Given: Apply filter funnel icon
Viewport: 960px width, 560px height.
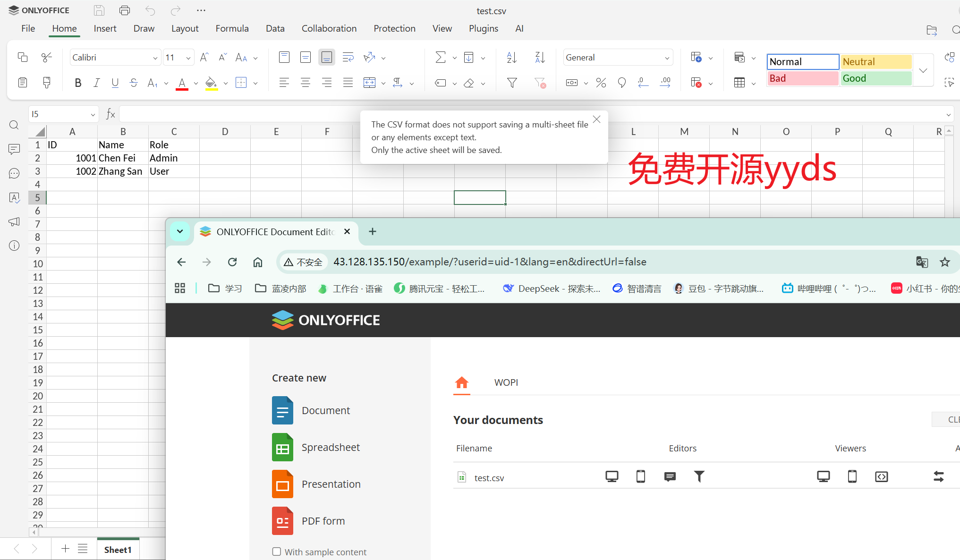Looking at the screenshot, I should click(512, 83).
